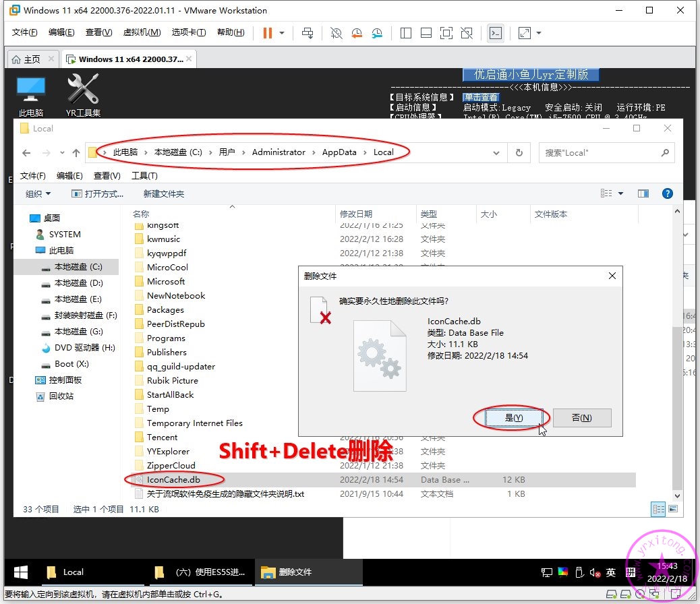Select 控制面板 in navigation tree
700x604 pixels.
[59, 380]
